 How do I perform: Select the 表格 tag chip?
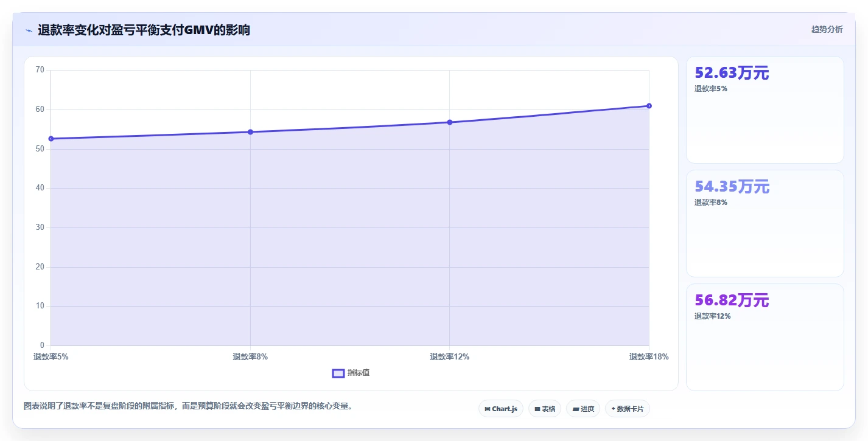[544, 409]
